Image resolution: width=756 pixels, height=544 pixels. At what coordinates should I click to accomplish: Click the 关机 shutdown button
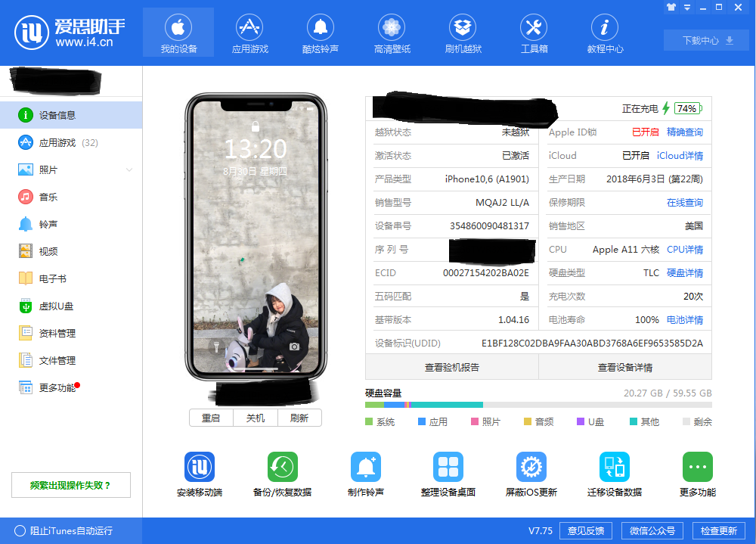(x=255, y=418)
